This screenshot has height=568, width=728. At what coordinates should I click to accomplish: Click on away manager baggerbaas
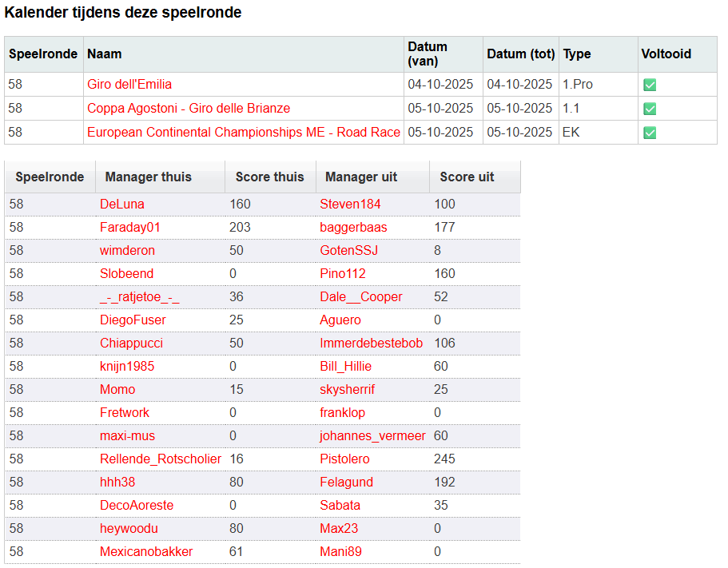353,228
